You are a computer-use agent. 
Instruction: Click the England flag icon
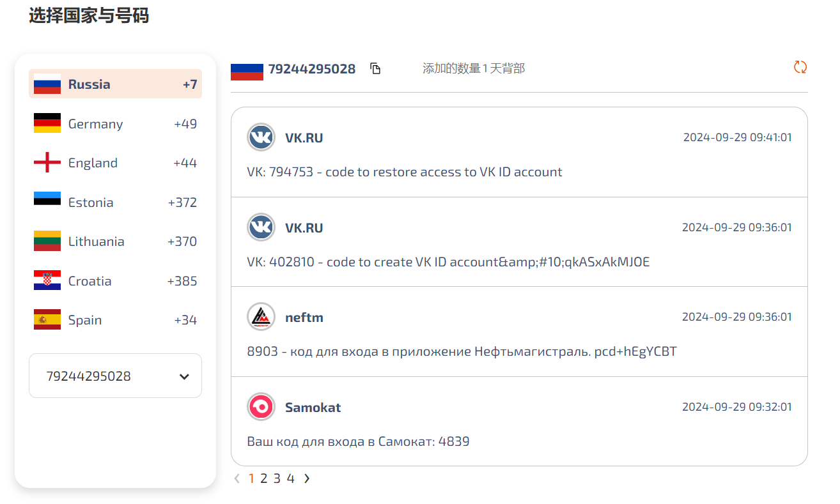click(47, 163)
